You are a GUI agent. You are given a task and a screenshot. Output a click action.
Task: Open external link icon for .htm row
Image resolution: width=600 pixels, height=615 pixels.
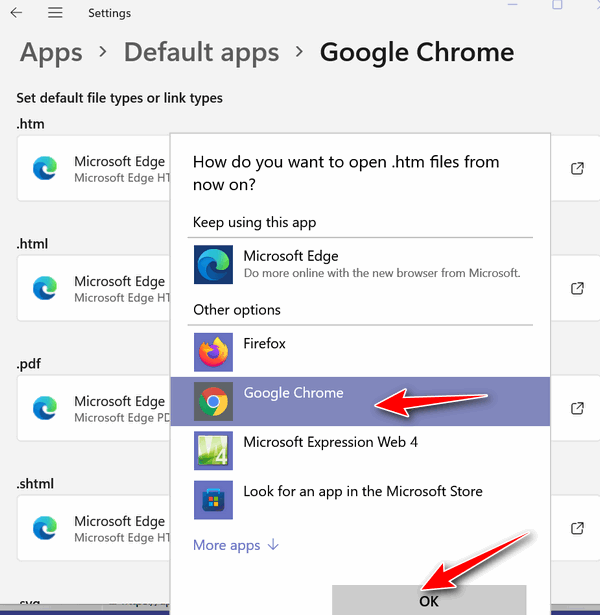[577, 168]
